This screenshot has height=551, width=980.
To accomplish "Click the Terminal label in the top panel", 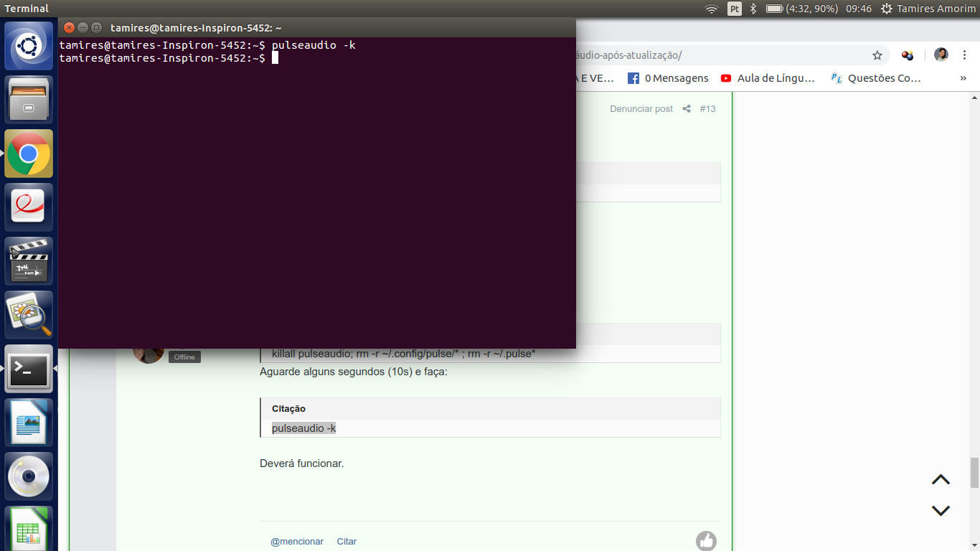I will click(x=27, y=9).
